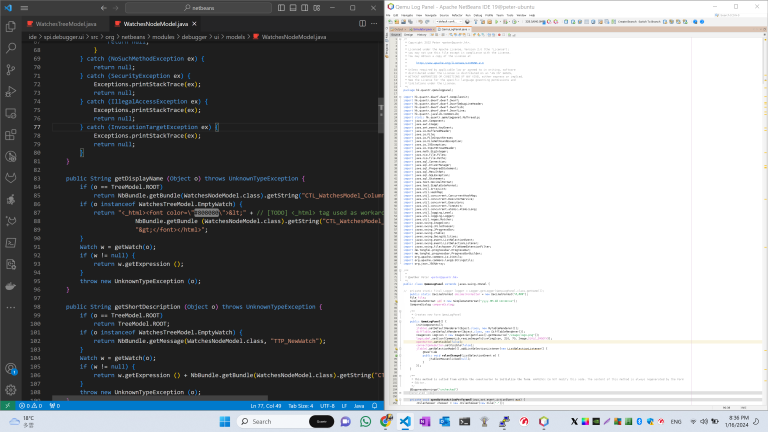The width and height of the screenshot is (768, 432).
Task: Open the 'debugger' breadcrumb segment
Action: [194, 37]
